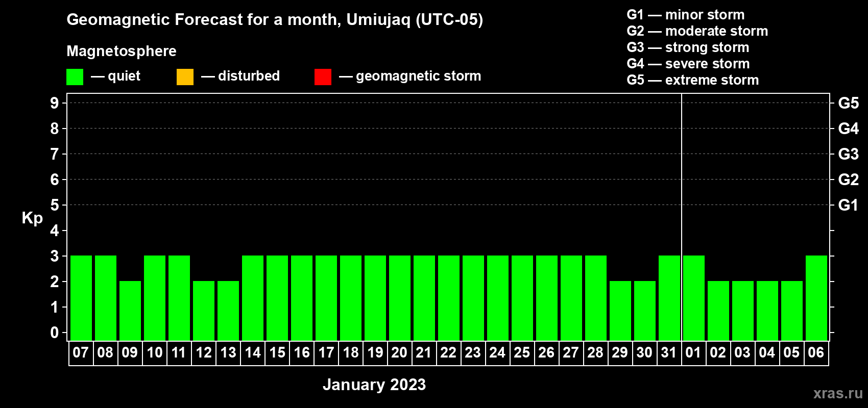Viewport: 868px width, 408px height.
Task: Click the G1 right axis label
Action: tap(849, 206)
